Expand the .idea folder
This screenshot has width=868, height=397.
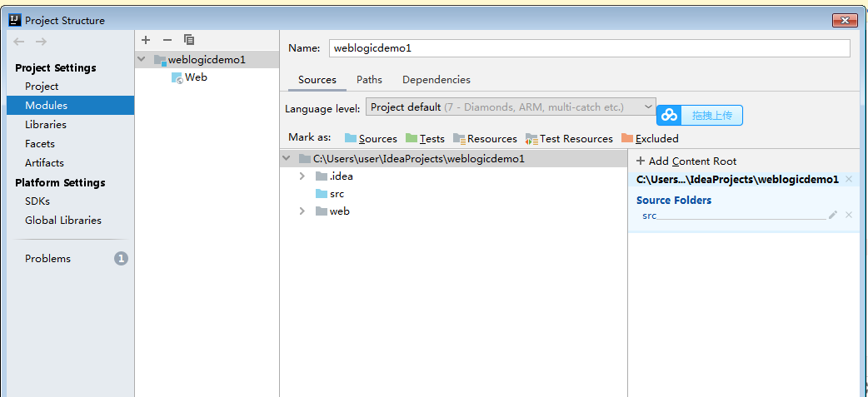coord(302,176)
